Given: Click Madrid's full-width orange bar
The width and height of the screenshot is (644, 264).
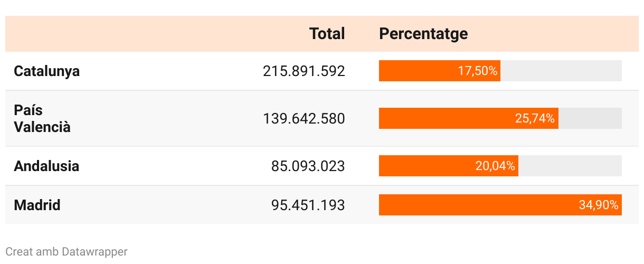Looking at the screenshot, I should tap(475, 205).
